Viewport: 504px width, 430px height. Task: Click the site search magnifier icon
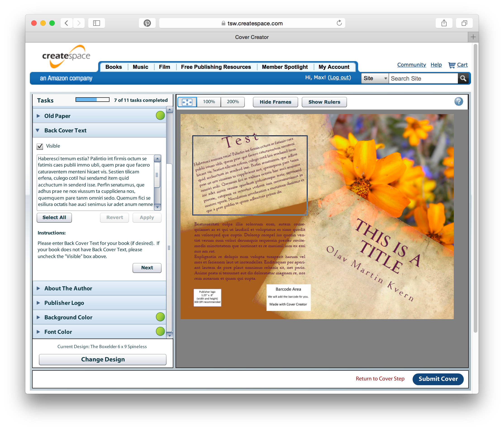tap(463, 78)
